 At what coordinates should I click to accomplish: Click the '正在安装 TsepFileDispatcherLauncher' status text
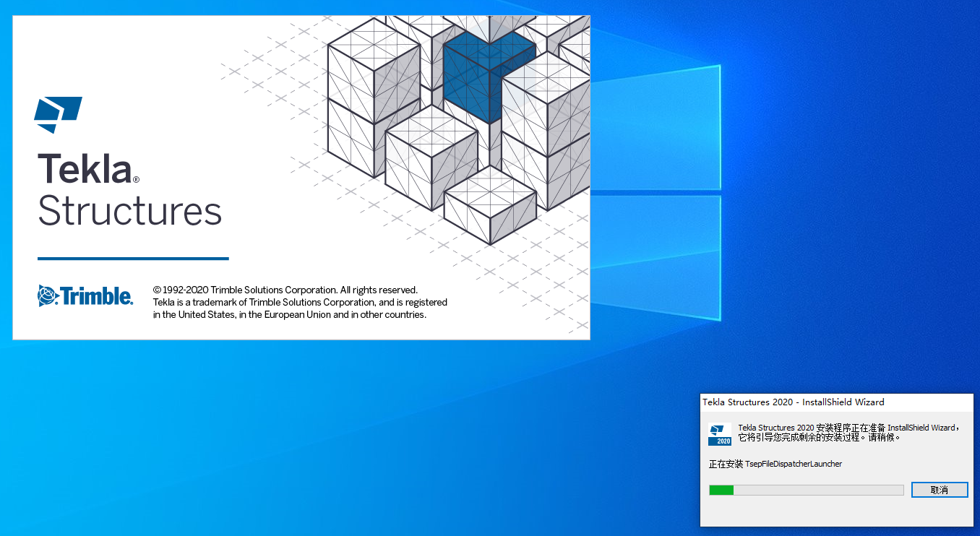[x=775, y=464]
